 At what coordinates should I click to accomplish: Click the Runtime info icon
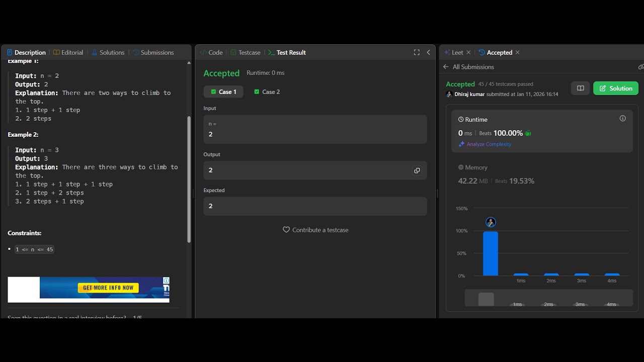point(623,119)
